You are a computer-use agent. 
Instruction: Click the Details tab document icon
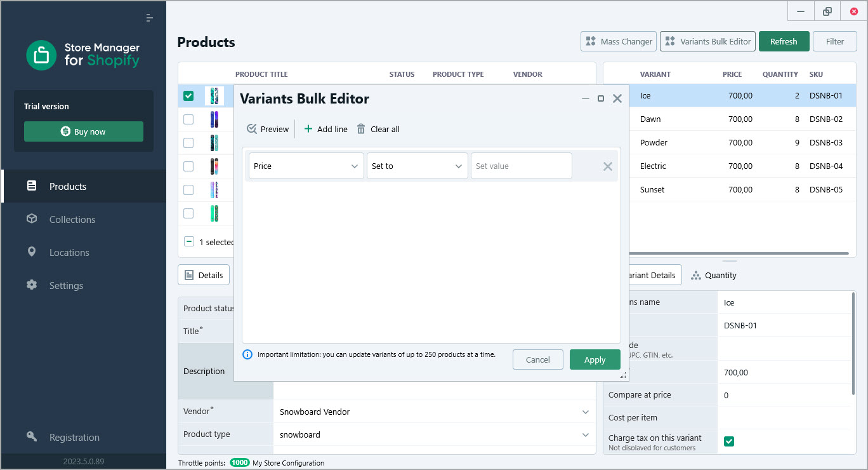click(188, 275)
